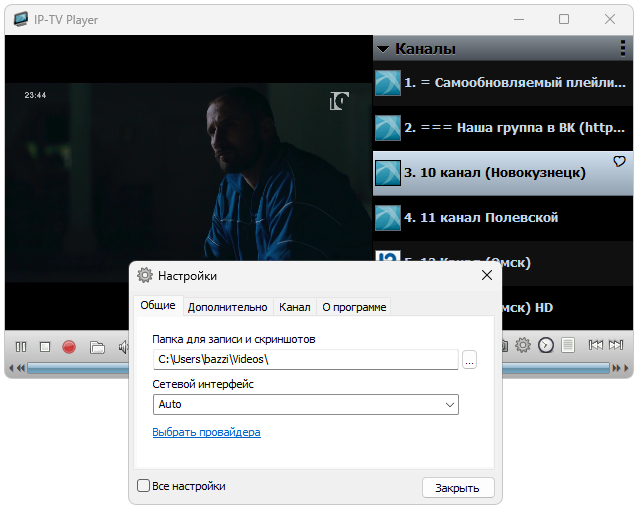
Task: Click the Закрыть button
Action: [458, 488]
